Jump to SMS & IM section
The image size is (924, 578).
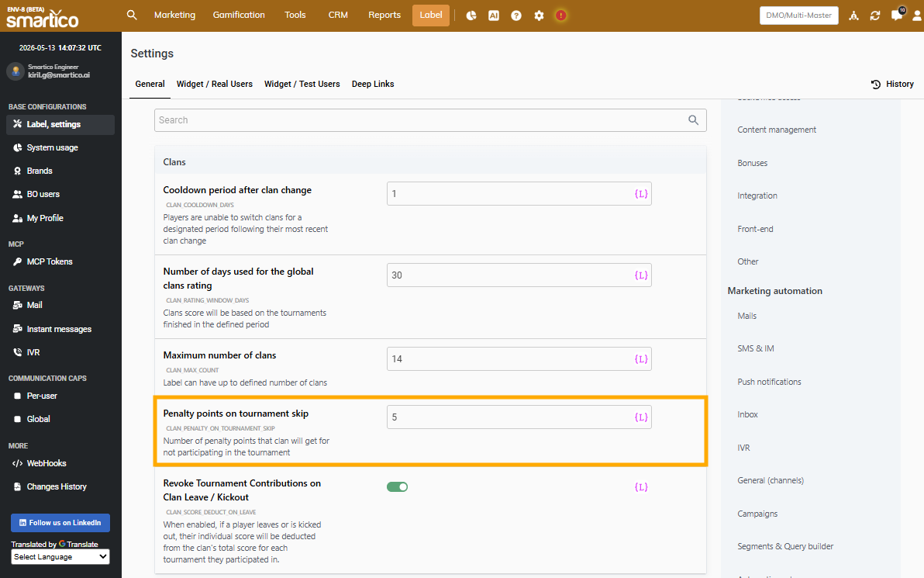coord(756,348)
